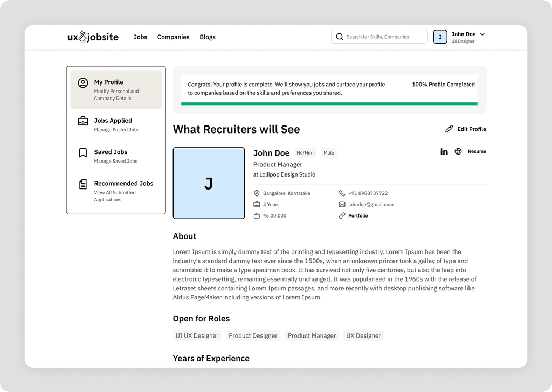Click UX Designer subtitle in header

point(463,41)
